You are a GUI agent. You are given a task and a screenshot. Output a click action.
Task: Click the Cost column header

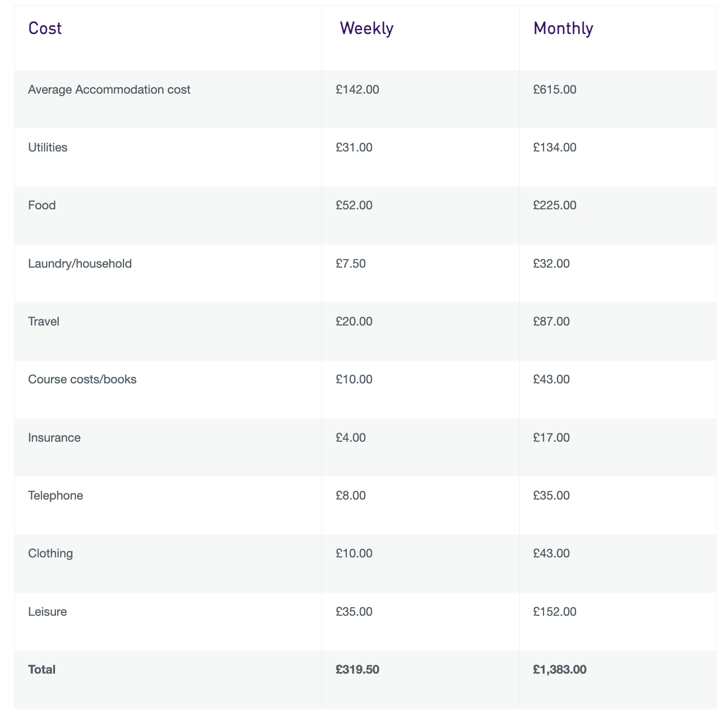pos(45,29)
